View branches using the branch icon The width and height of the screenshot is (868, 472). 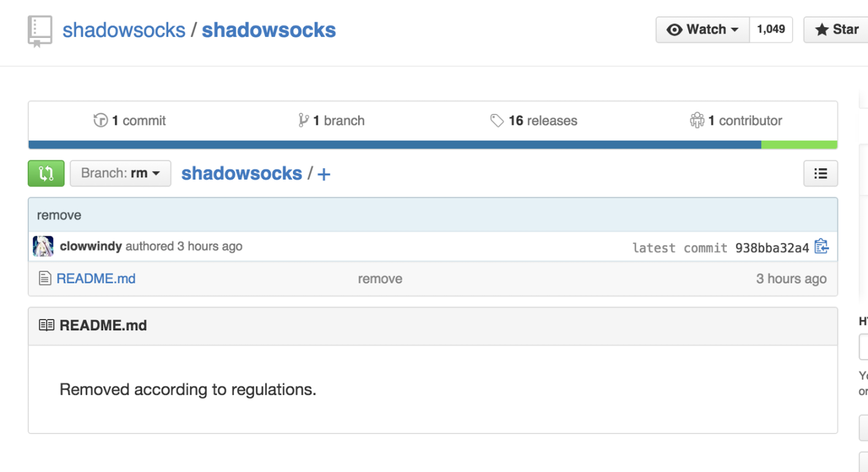[x=303, y=120]
